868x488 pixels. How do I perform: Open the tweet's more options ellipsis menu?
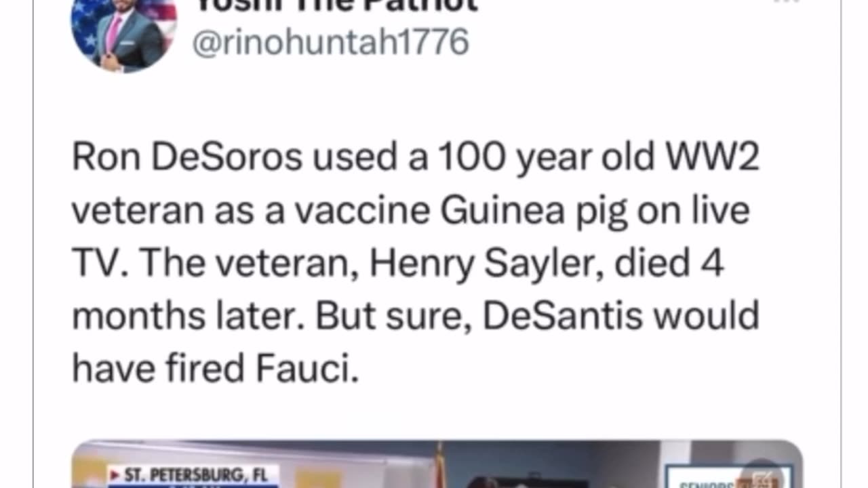point(787,2)
